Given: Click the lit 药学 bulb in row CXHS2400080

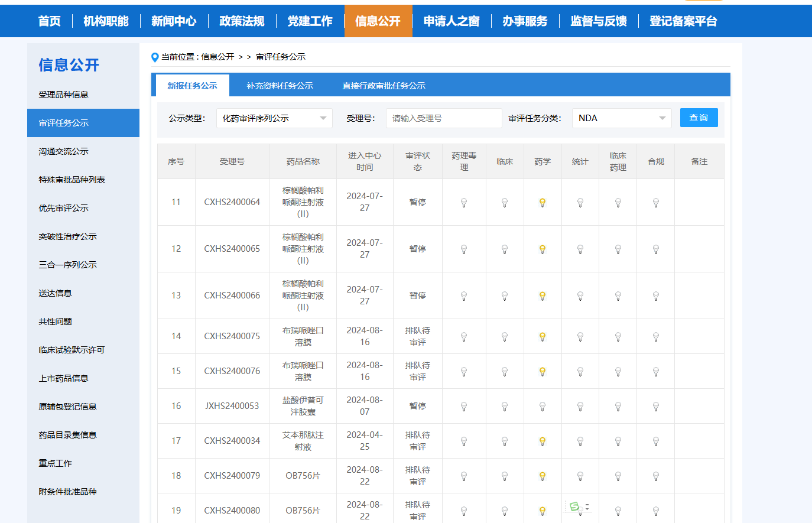Looking at the screenshot, I should click(543, 511).
